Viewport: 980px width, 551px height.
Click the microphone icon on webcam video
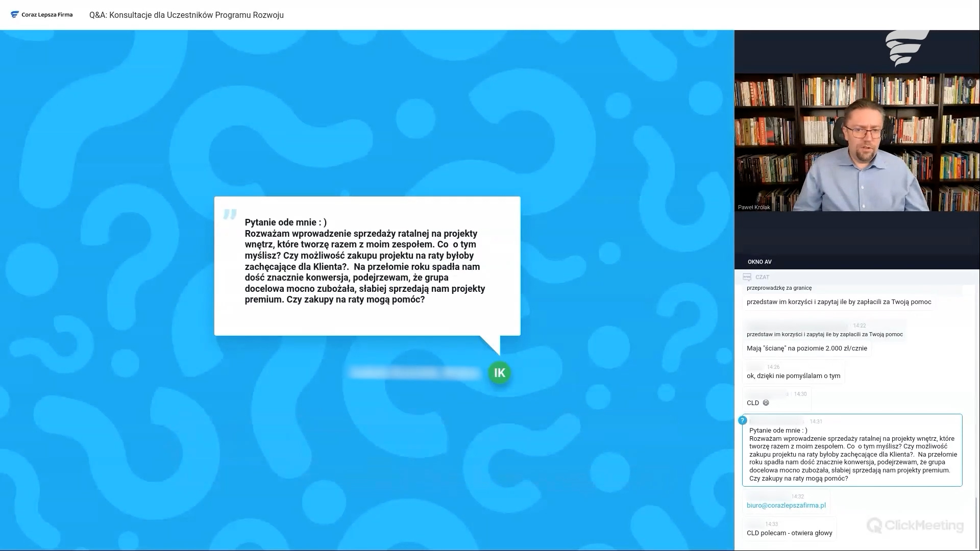click(970, 82)
